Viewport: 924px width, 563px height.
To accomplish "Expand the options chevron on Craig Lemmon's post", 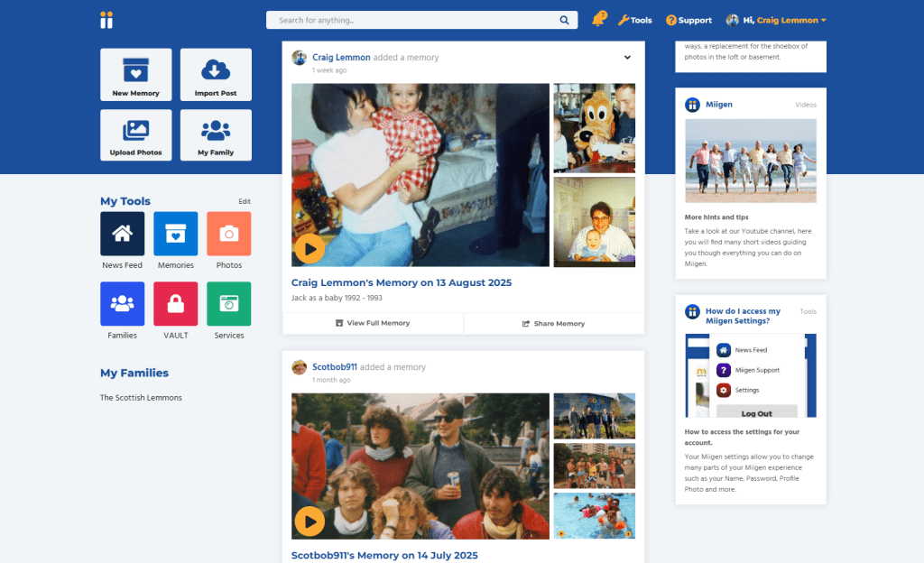I will (628, 57).
